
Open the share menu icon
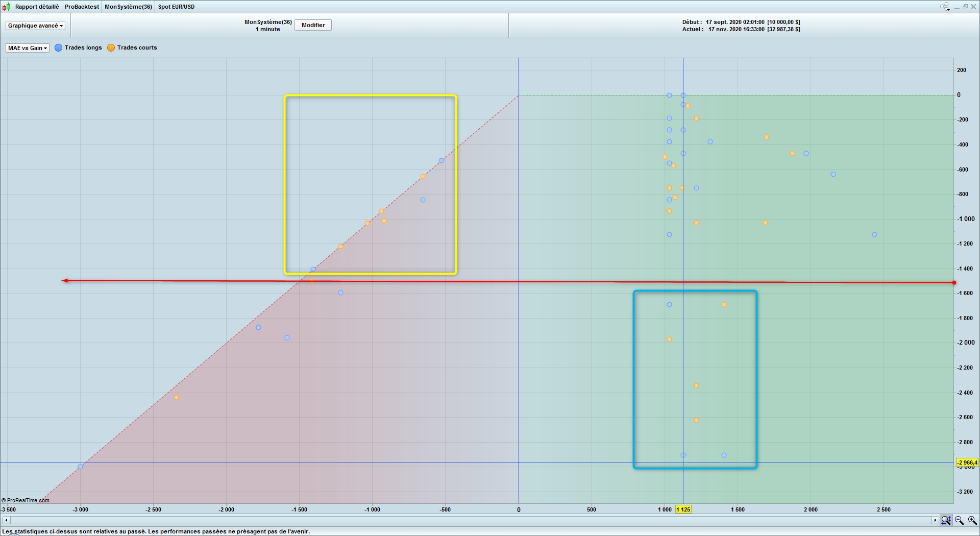pos(945,7)
